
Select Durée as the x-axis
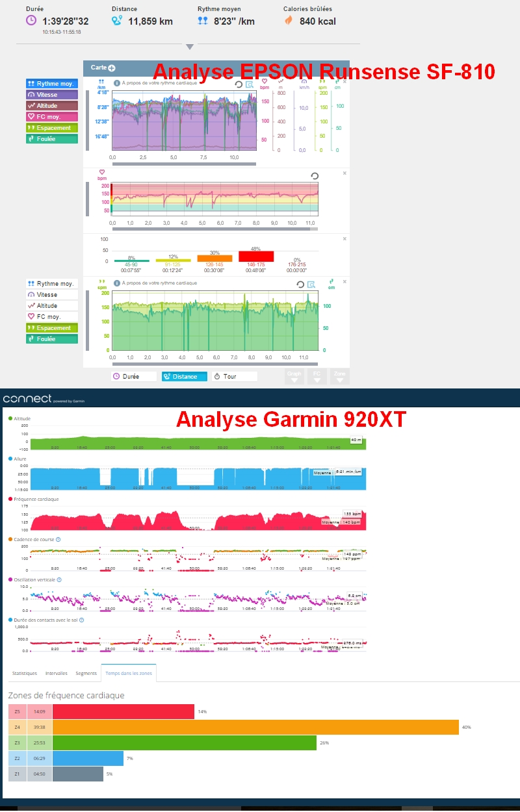[x=133, y=376]
